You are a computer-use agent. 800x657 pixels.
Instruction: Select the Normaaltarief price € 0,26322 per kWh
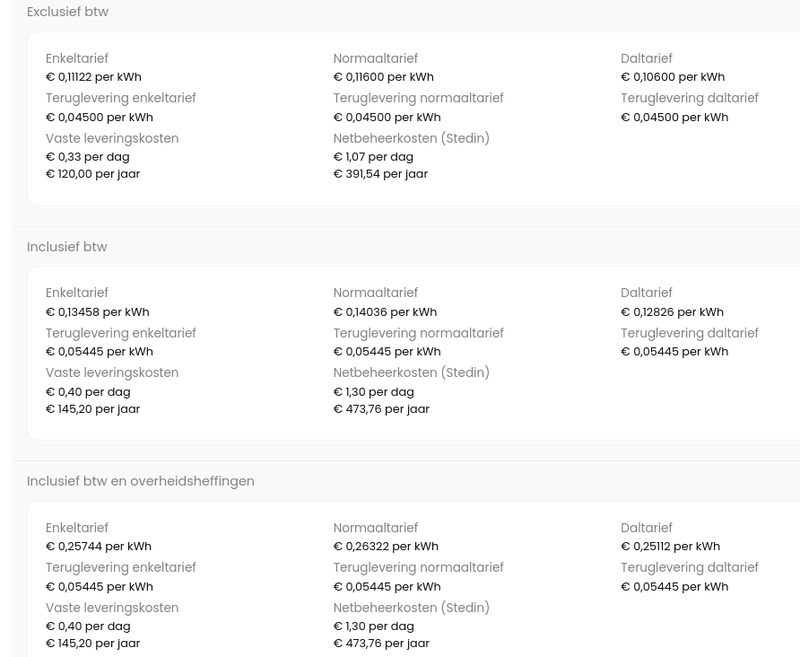(385, 547)
